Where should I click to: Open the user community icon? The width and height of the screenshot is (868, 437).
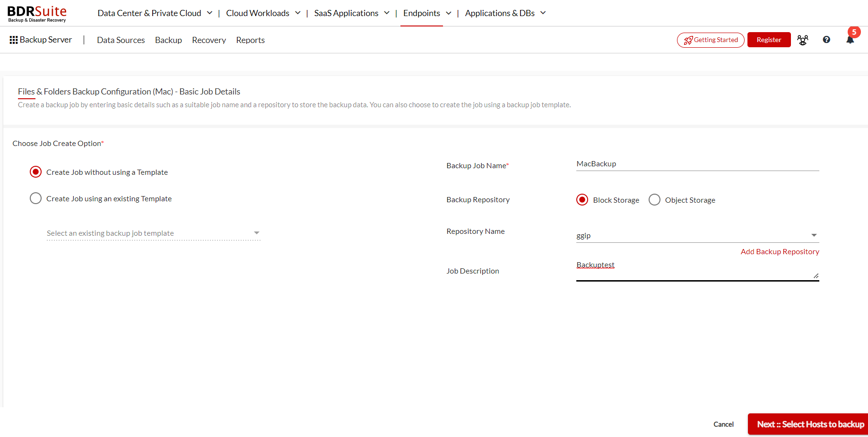803,40
